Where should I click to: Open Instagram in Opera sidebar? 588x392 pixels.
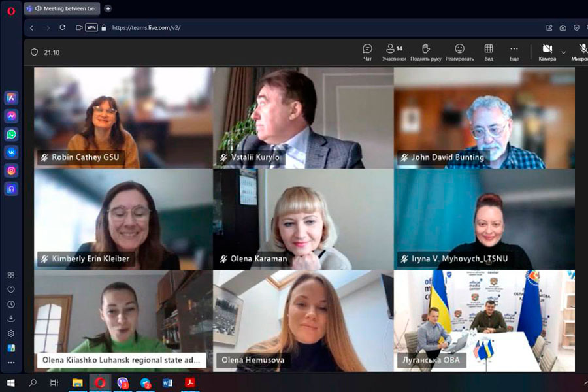[x=11, y=171]
